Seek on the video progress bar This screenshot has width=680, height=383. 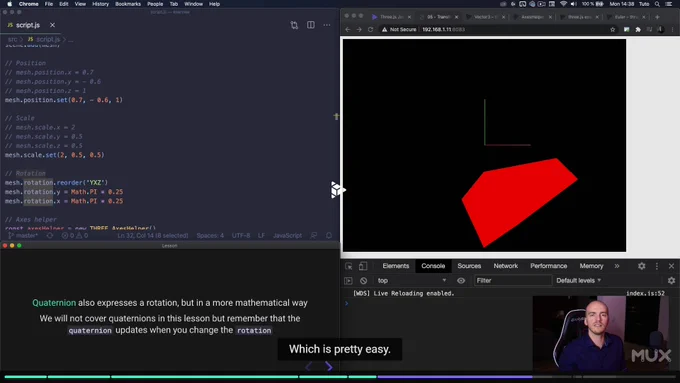pyautogui.click(x=340, y=376)
